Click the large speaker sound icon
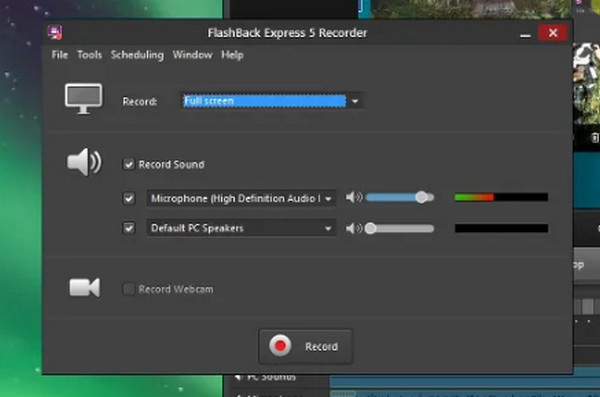The image size is (600, 397). 84,162
